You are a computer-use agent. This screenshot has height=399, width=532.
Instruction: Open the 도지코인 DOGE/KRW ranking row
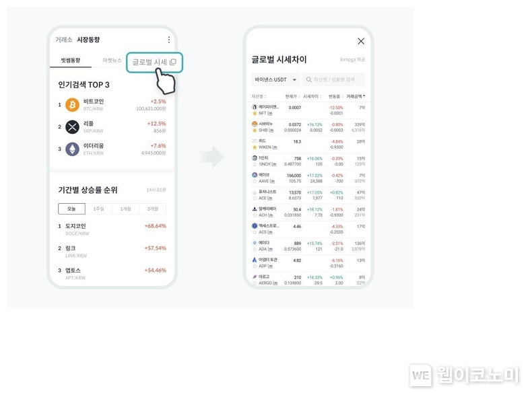(x=112, y=229)
